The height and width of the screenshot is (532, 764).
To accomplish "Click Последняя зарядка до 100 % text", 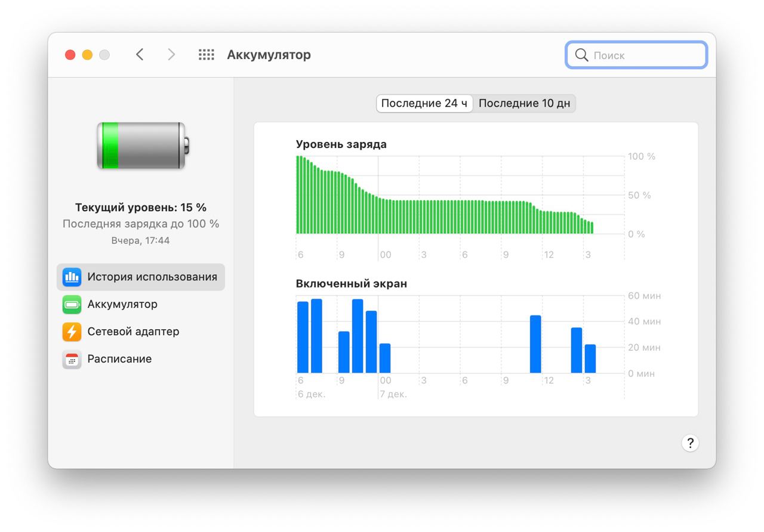I will (x=141, y=224).
